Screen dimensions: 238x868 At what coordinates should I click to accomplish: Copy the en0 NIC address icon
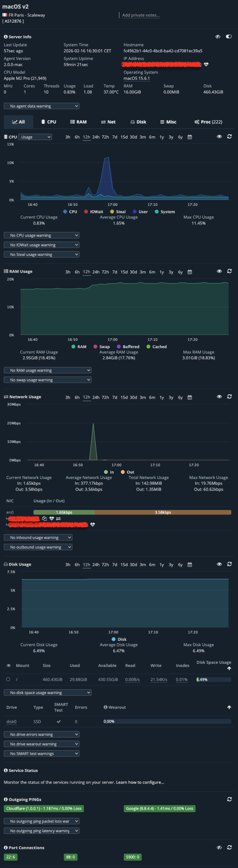[44, 518]
